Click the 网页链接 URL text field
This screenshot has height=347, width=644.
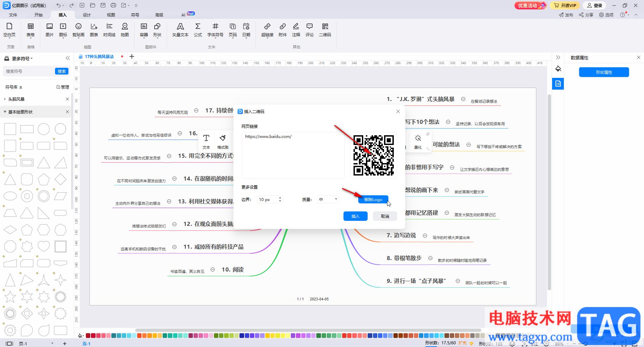click(293, 155)
